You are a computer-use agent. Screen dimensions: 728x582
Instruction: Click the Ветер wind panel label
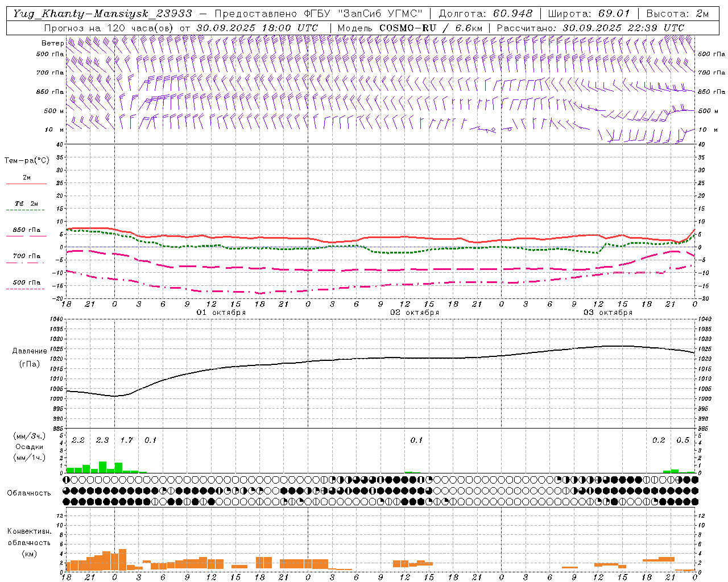52,43
